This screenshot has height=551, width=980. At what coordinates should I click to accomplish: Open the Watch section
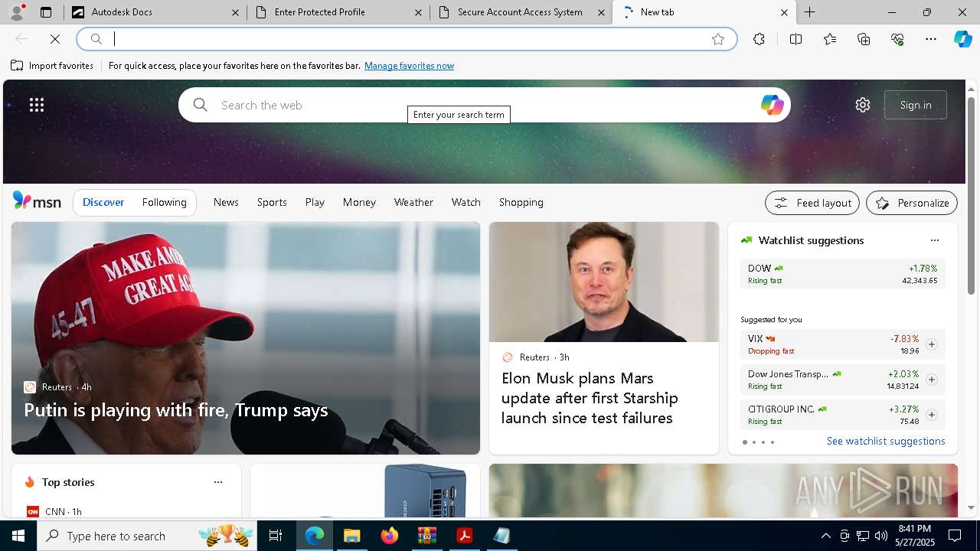[466, 202]
